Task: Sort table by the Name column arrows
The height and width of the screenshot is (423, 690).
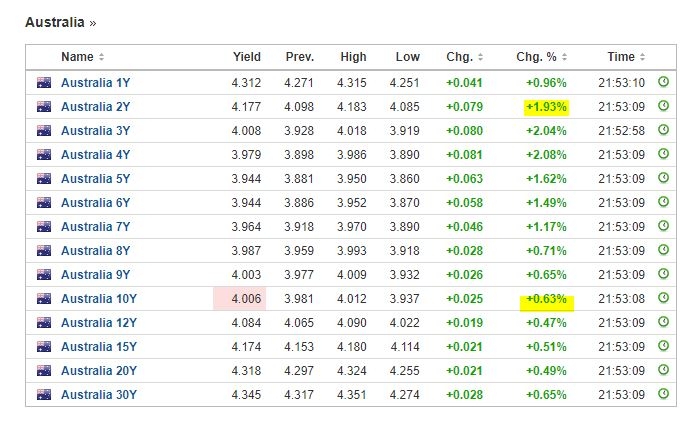Action: pyautogui.click(x=101, y=57)
